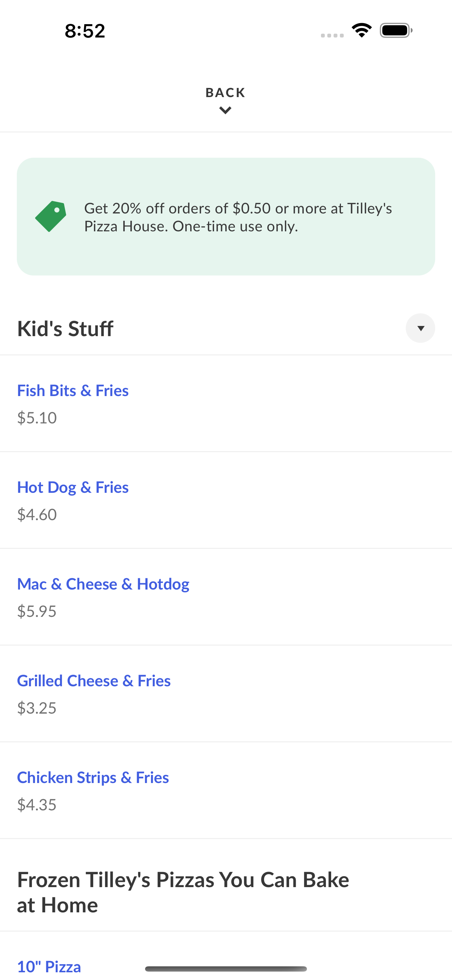Tap the cellular signal dots indicator

[332, 35]
